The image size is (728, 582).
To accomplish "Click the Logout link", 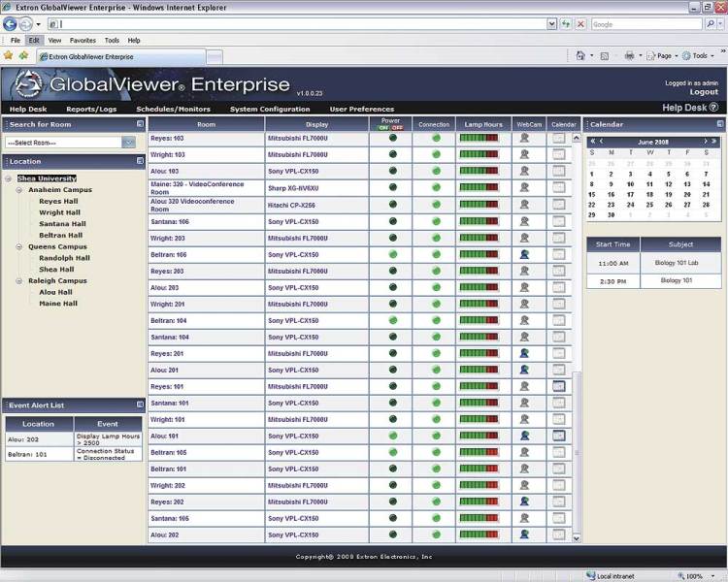I will point(703,92).
